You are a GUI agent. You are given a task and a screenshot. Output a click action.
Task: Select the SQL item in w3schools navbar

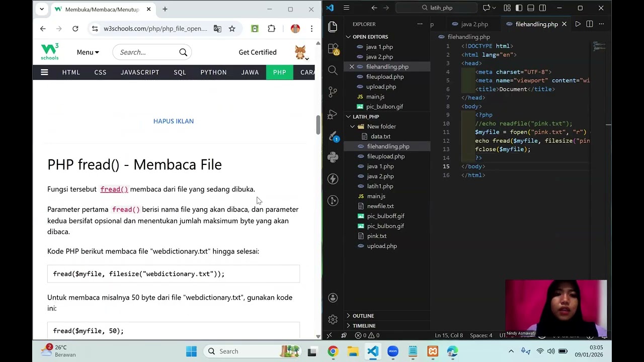tap(180, 72)
